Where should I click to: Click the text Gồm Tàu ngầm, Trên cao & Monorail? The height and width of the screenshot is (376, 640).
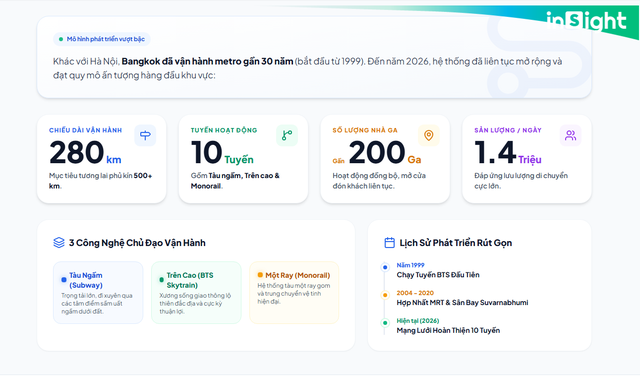[235, 181]
